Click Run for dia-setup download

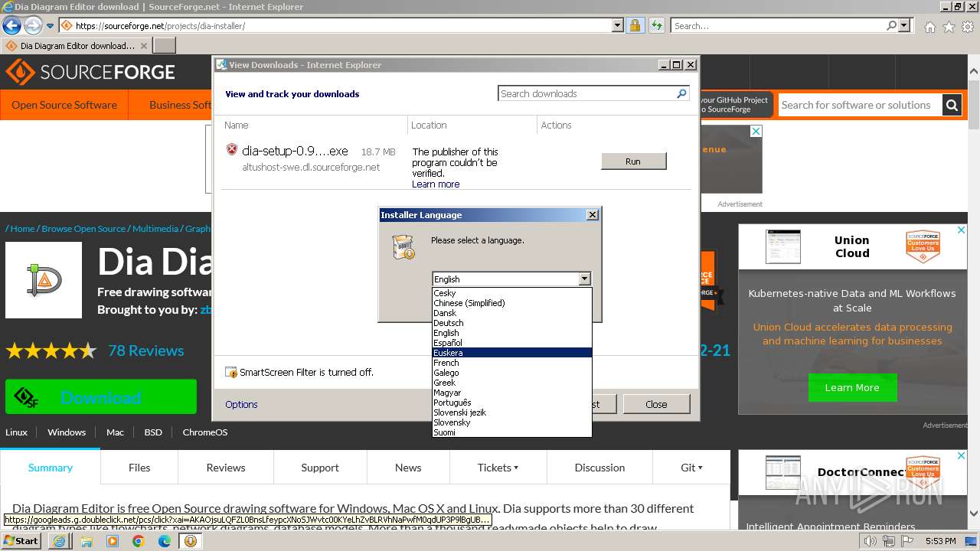click(x=633, y=161)
